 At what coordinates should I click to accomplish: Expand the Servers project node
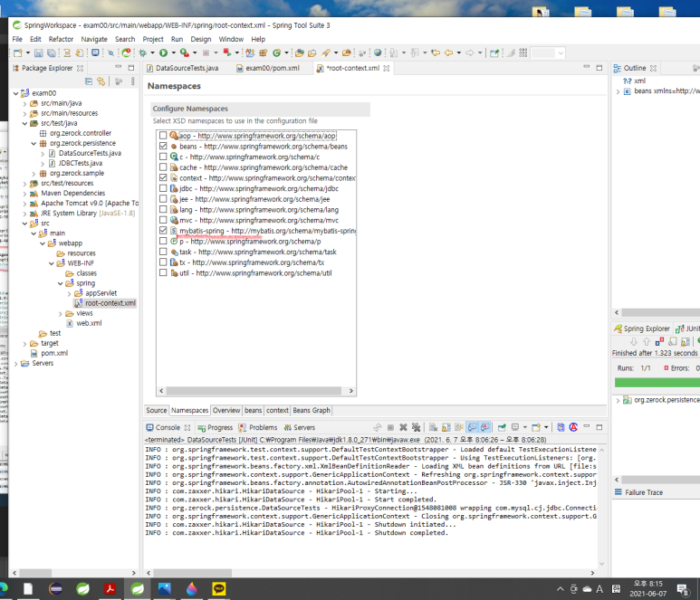click(15, 364)
